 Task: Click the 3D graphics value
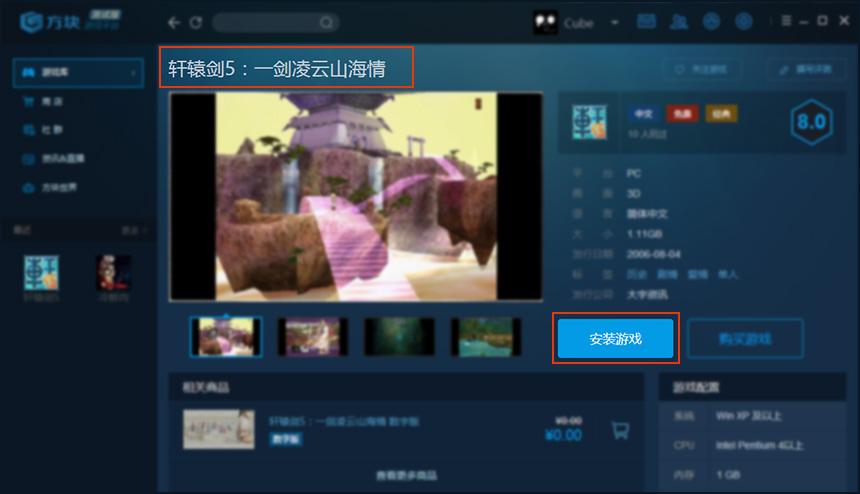(x=633, y=194)
